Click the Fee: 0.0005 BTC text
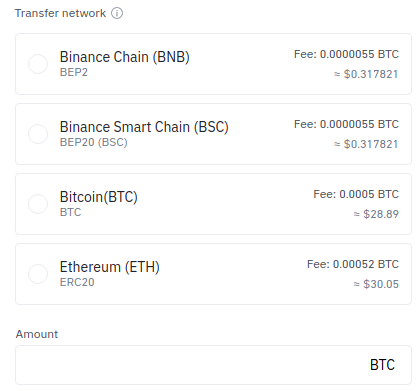Viewport: 417px width, 391px height. coord(356,194)
